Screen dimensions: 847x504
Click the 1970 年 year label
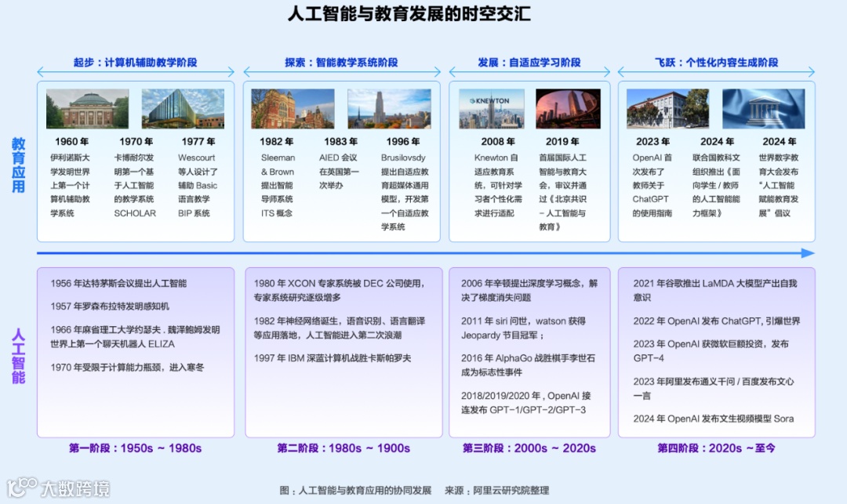pos(136,141)
